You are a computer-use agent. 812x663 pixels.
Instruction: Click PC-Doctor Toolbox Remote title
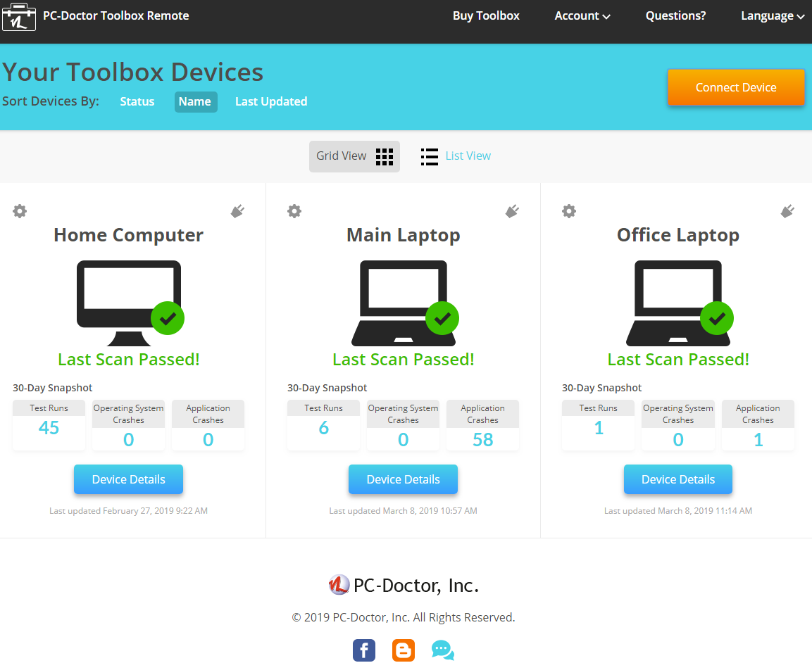(116, 16)
